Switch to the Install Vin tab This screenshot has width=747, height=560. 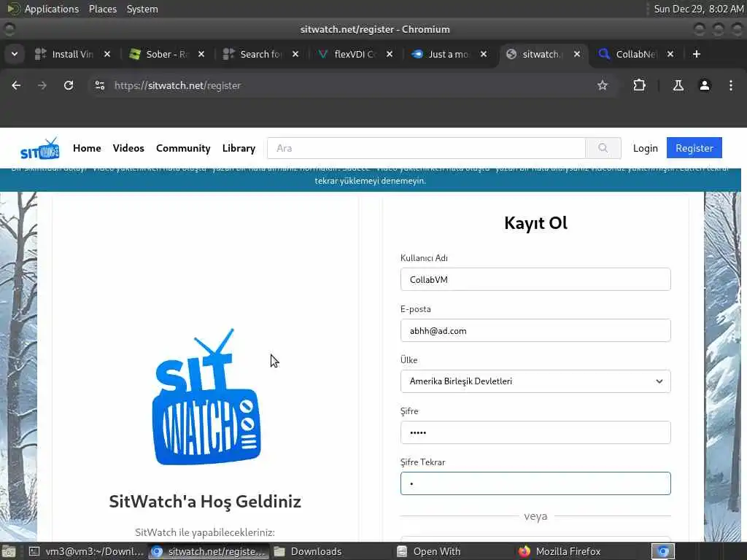pos(72,54)
